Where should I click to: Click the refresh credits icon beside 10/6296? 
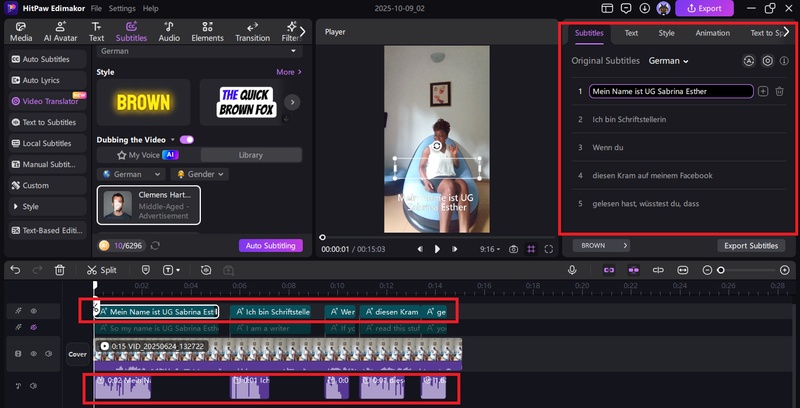click(155, 245)
